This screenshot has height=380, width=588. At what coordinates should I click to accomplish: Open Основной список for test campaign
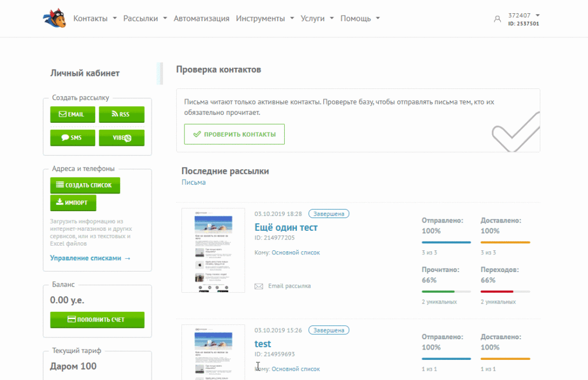point(296,369)
